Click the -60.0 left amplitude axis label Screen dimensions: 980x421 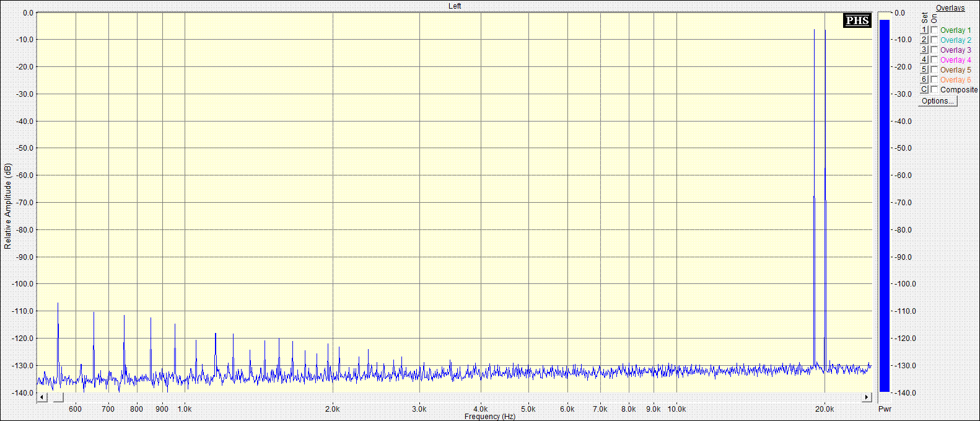[24, 175]
